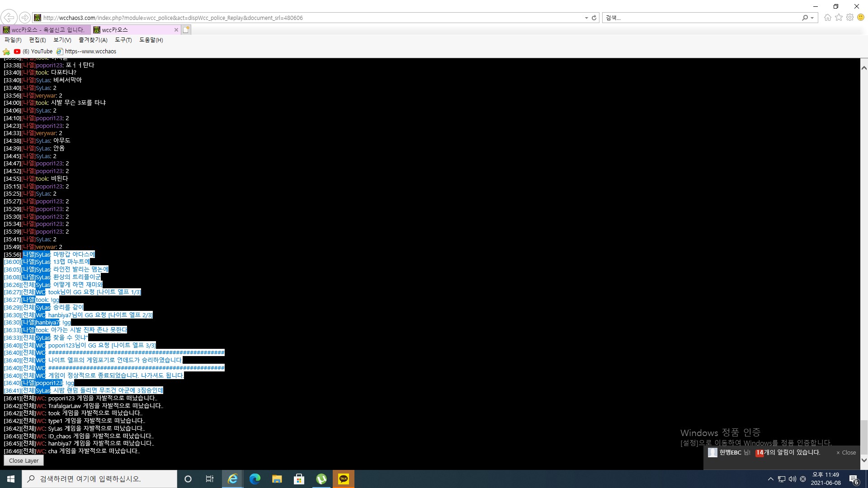Open the Favorites star icon
Image resolution: width=868 pixels, height=488 pixels.
point(839,17)
